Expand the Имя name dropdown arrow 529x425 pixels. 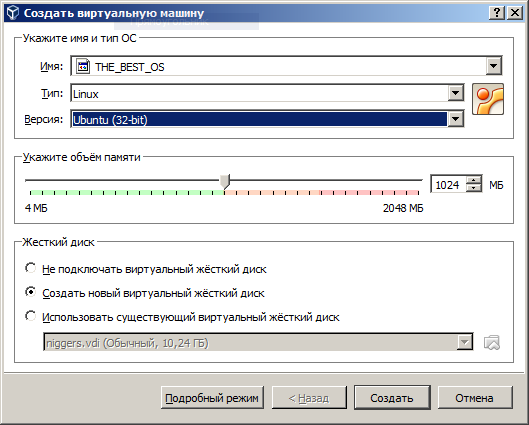pos(494,66)
